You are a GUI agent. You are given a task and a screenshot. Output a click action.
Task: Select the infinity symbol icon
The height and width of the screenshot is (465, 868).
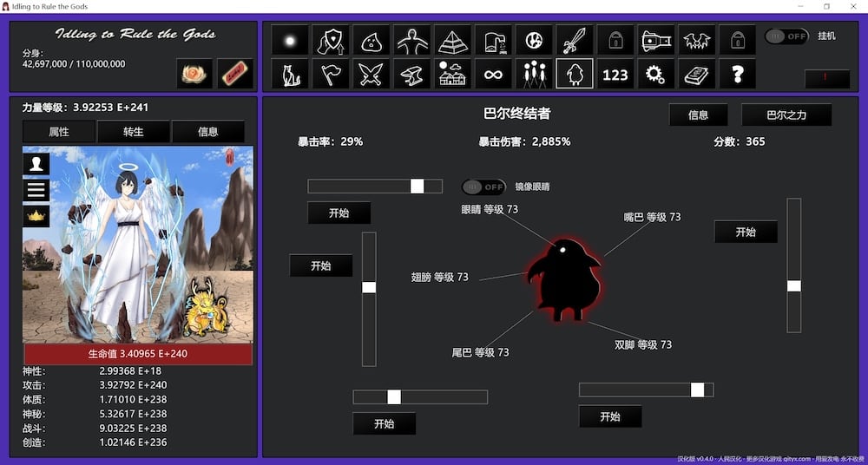click(493, 74)
